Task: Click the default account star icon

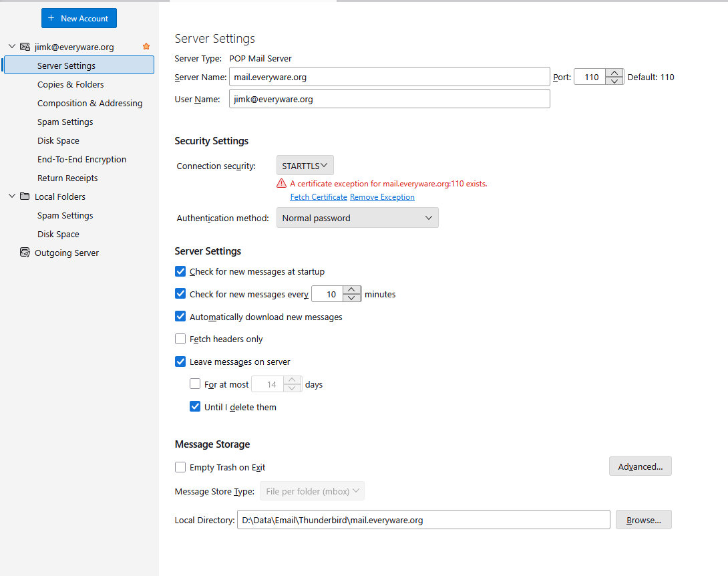Action: click(x=146, y=47)
